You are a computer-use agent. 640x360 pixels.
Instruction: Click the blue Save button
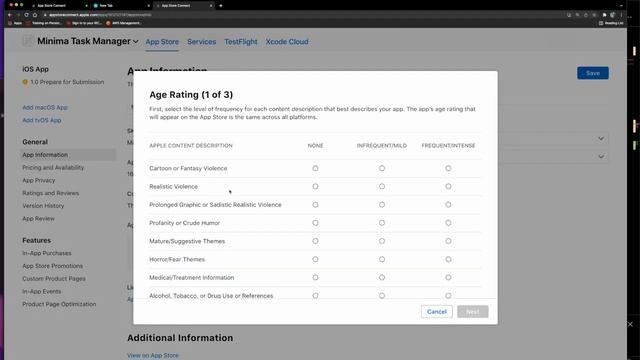pos(593,73)
